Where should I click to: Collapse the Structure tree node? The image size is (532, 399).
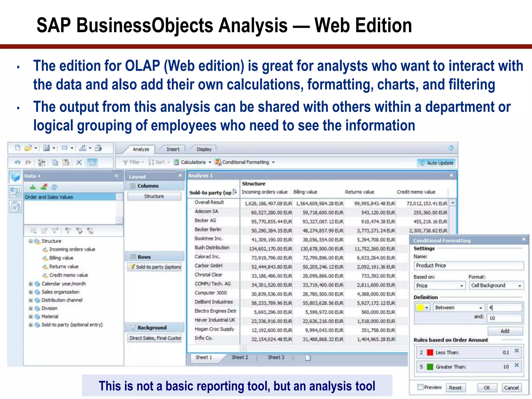click(x=31, y=241)
